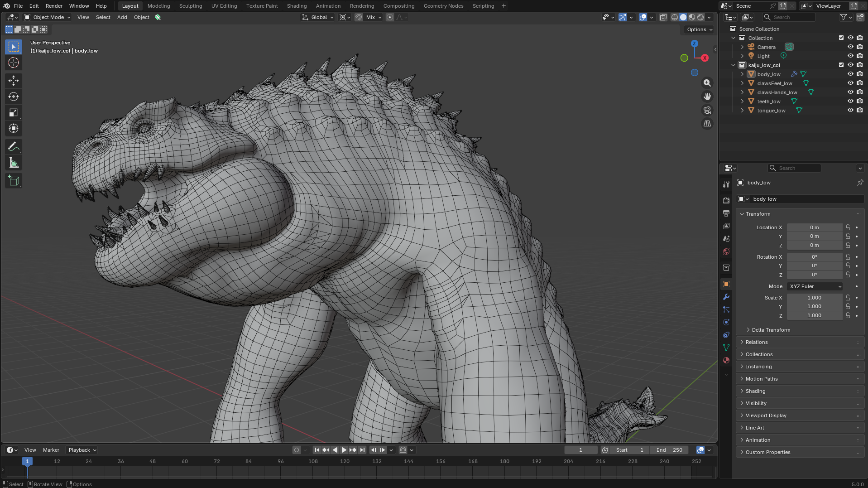This screenshot has height=488, width=868.
Task: Switch to rendered viewport shading
Action: click(700, 17)
